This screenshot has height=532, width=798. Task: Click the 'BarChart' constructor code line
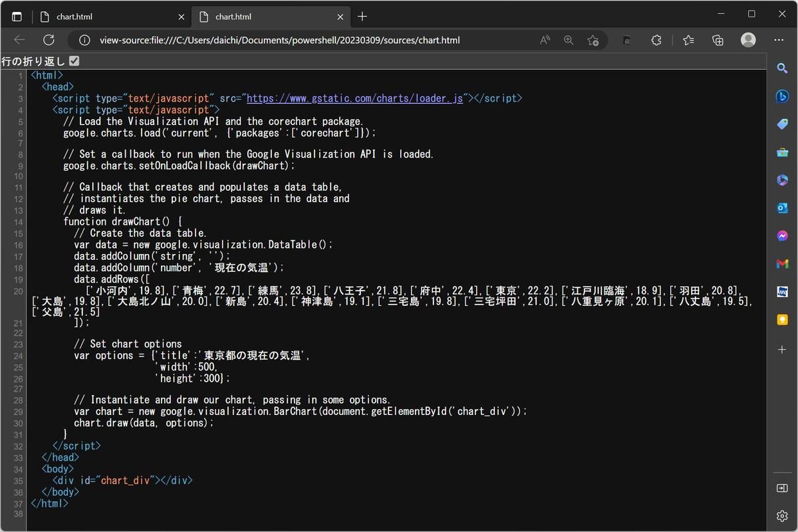point(301,411)
